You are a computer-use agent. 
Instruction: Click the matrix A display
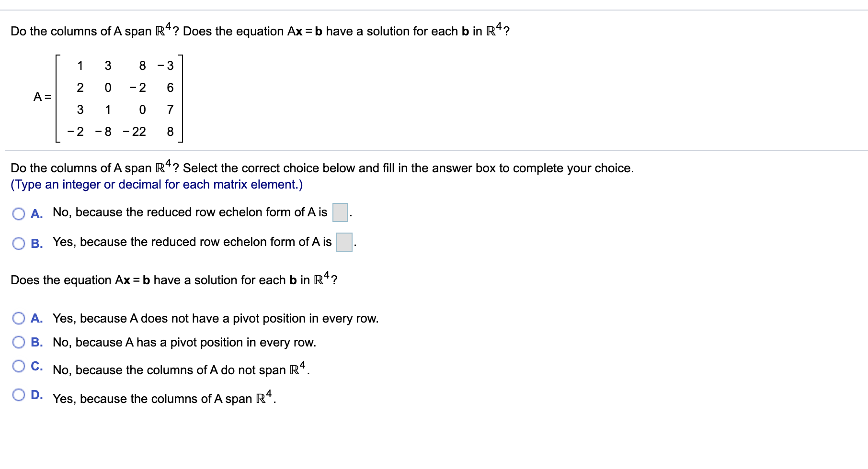(115, 98)
